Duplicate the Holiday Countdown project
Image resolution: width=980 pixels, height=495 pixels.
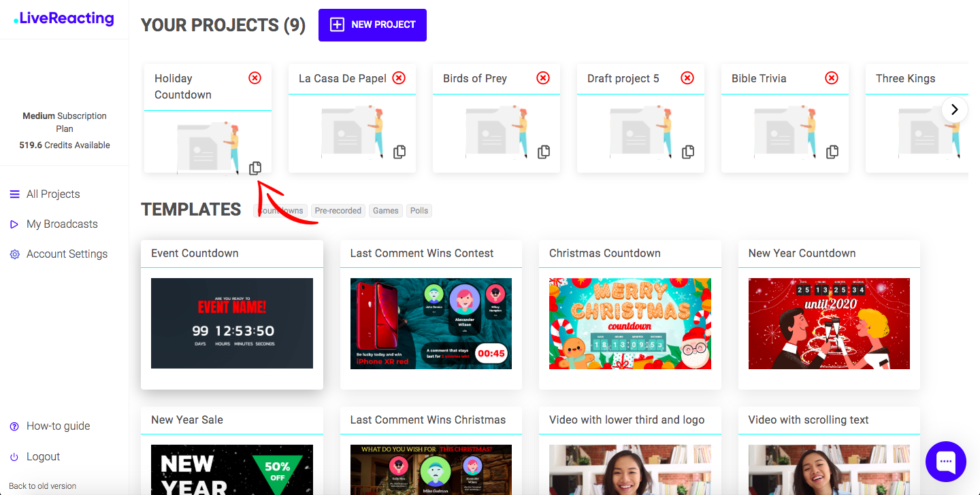pyautogui.click(x=255, y=168)
